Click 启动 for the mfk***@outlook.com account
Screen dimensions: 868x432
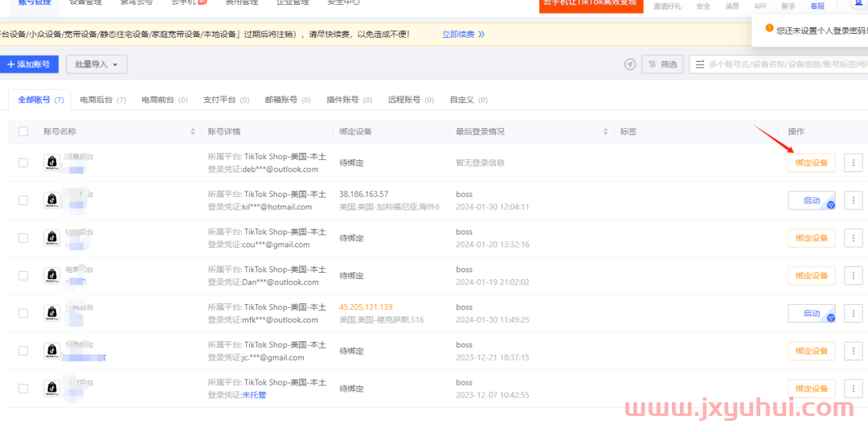[x=812, y=314]
